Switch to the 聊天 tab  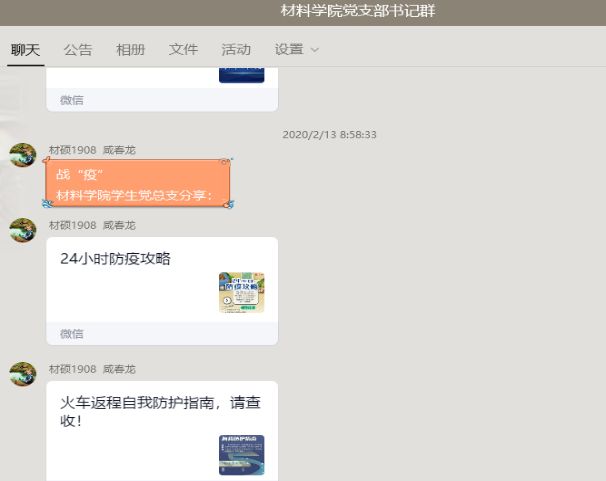coord(25,49)
